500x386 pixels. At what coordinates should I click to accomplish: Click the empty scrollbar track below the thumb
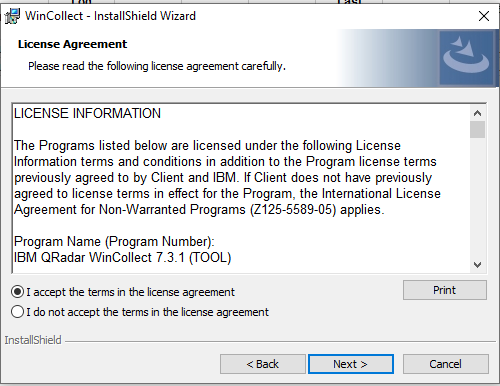[x=477, y=198]
